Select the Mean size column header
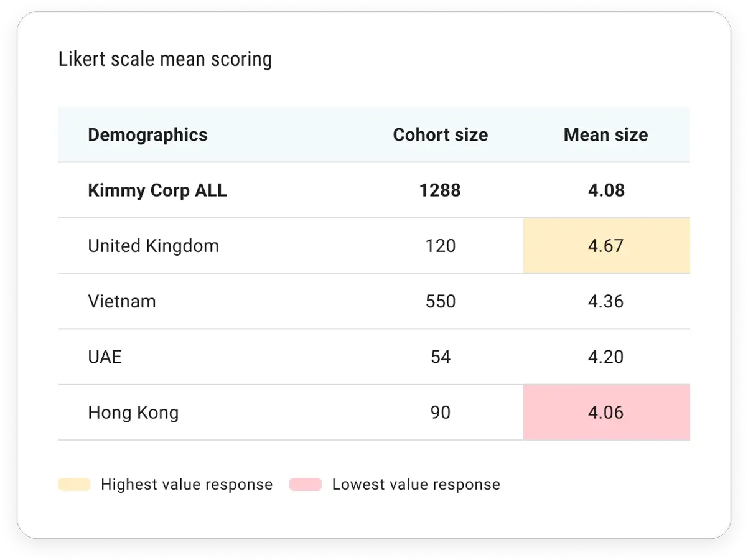748x560 pixels. pyautogui.click(x=605, y=135)
